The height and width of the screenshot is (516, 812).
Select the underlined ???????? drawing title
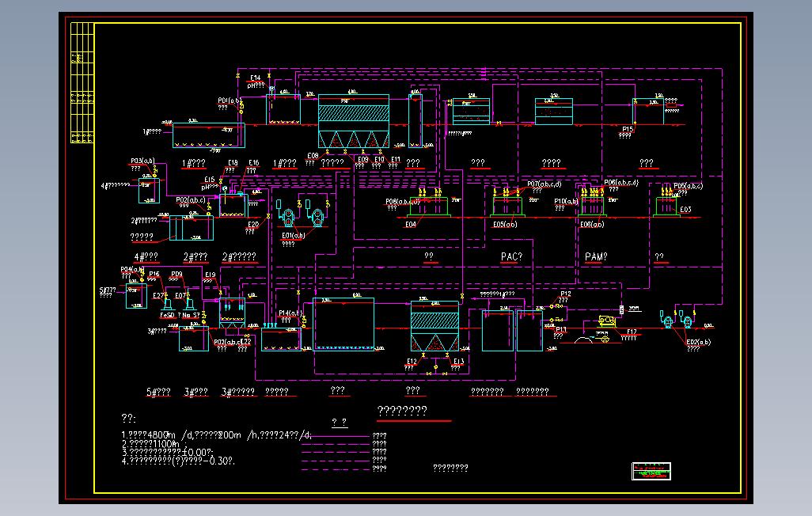(402, 411)
